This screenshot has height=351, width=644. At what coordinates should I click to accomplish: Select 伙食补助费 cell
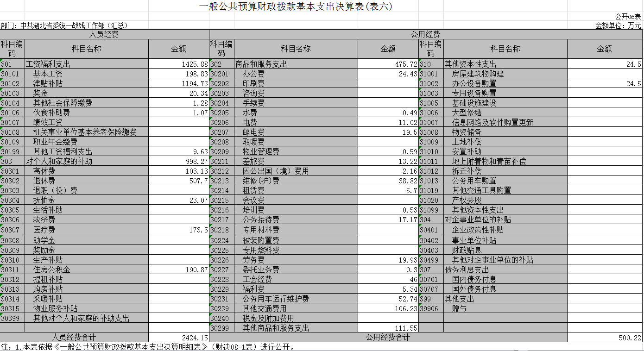tap(87, 113)
